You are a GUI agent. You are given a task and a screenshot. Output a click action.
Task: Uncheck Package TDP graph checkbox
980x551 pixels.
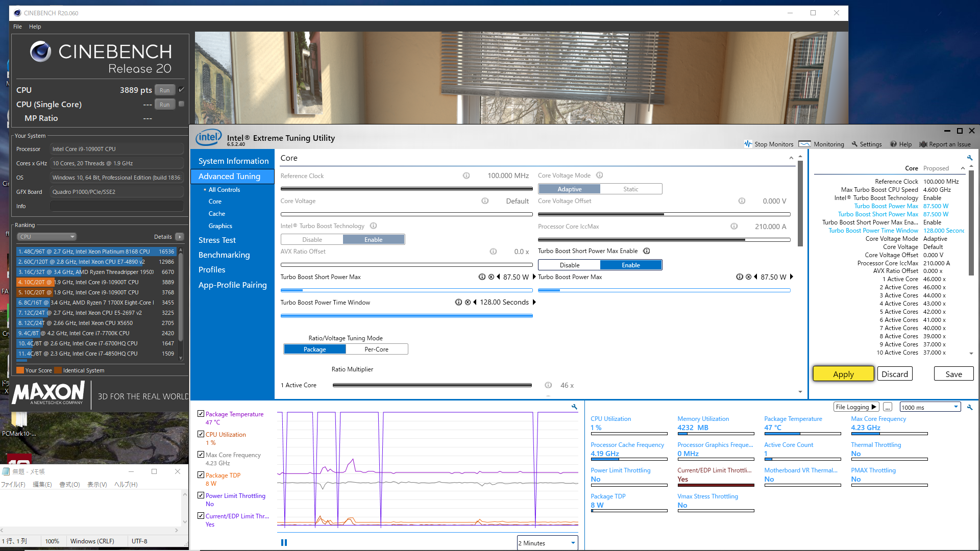coord(201,475)
